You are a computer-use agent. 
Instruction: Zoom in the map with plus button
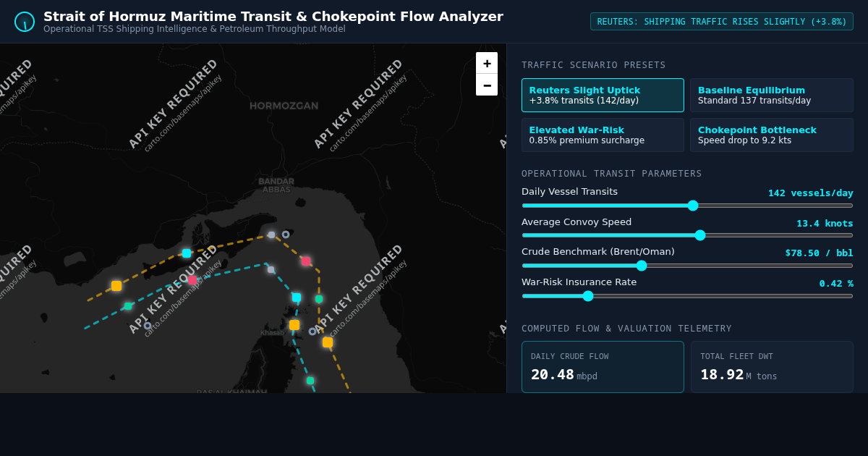point(487,63)
